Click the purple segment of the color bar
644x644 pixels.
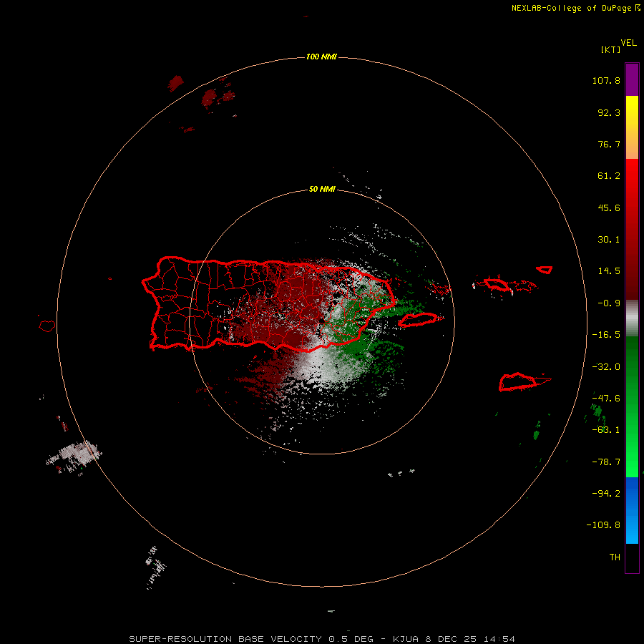tap(632, 79)
